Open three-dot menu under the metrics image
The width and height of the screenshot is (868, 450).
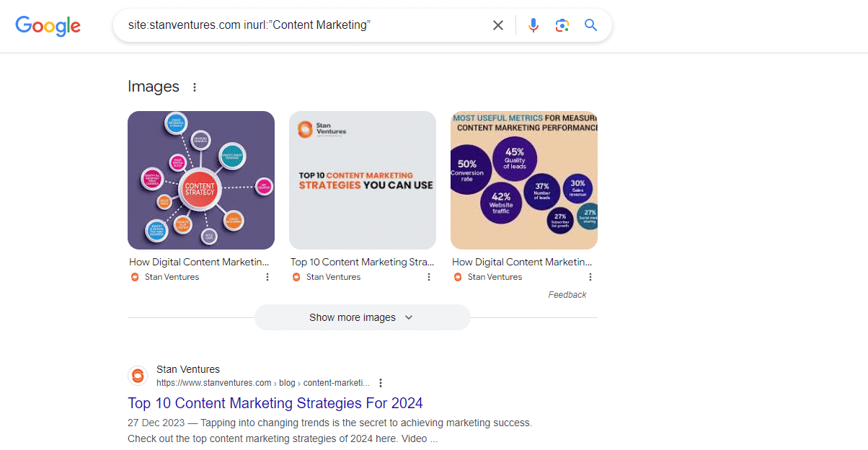tap(590, 277)
